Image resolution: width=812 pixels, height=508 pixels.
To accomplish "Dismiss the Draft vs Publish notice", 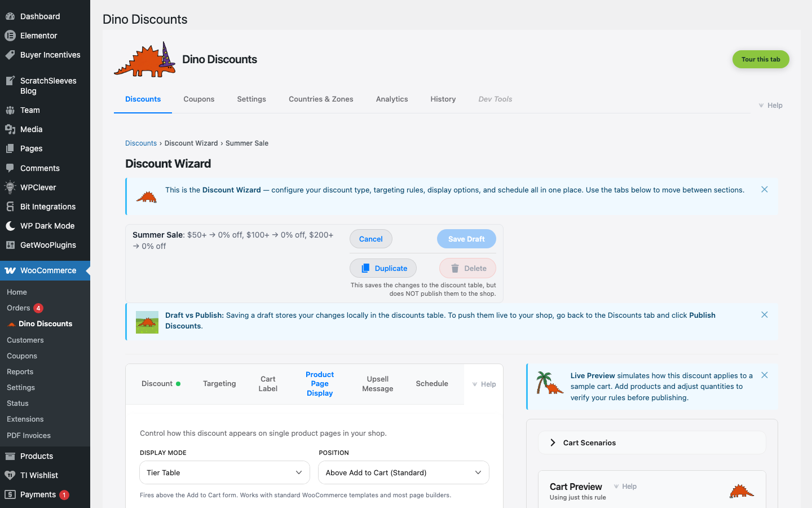I will pos(765,315).
